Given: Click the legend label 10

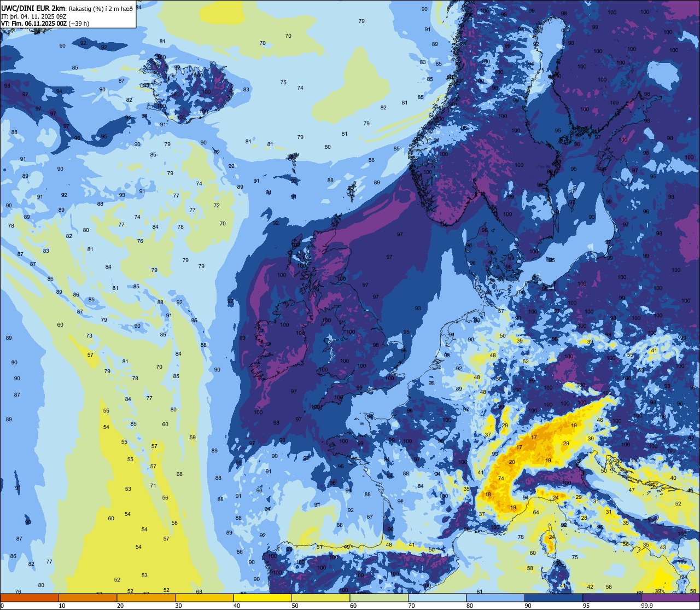Looking at the screenshot, I should pyautogui.click(x=62, y=606).
